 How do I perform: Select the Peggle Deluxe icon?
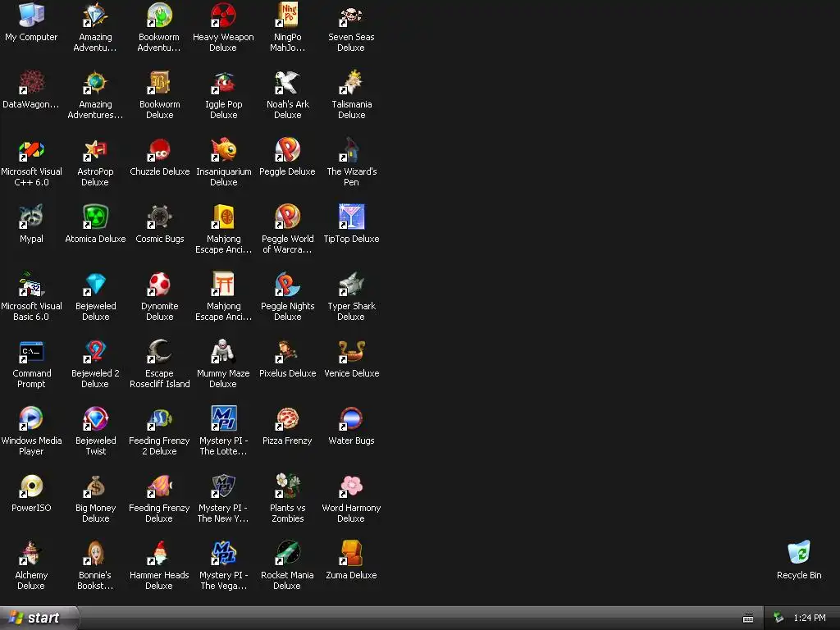[x=287, y=149]
